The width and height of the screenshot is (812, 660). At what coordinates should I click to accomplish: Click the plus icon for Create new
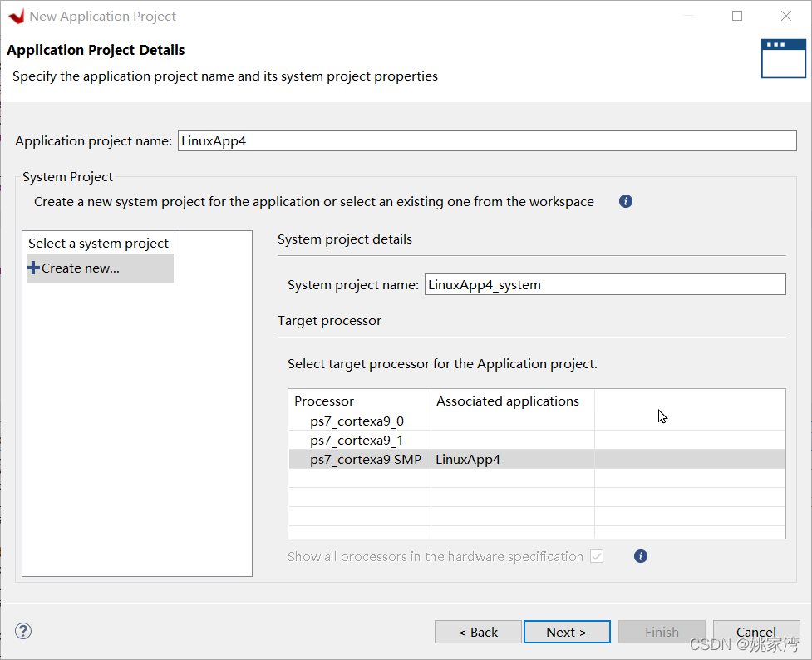(x=33, y=268)
